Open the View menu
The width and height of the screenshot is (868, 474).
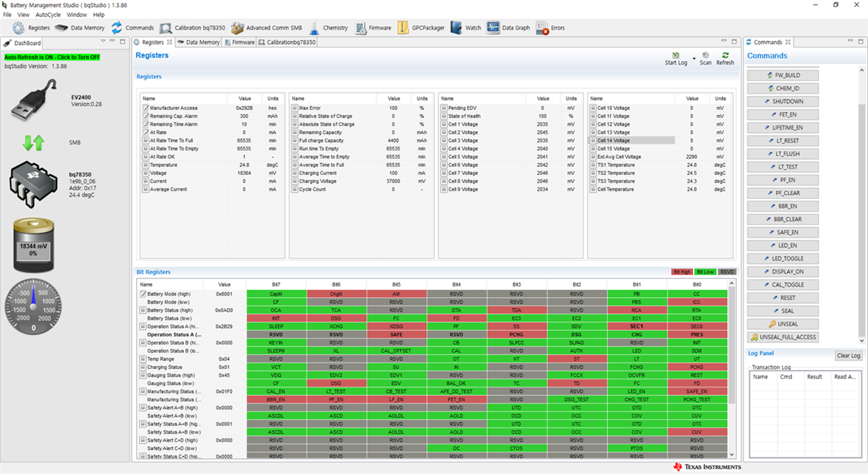[23, 14]
